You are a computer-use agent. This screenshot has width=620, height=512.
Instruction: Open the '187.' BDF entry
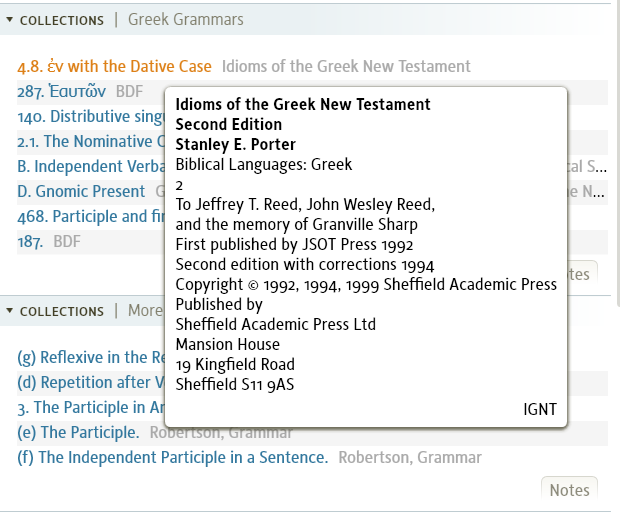pos(30,242)
